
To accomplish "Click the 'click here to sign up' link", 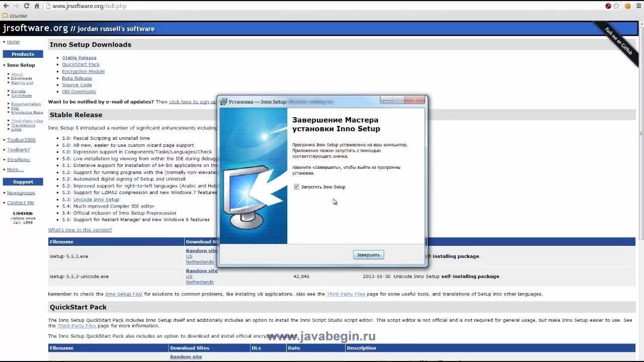I will click(x=193, y=102).
